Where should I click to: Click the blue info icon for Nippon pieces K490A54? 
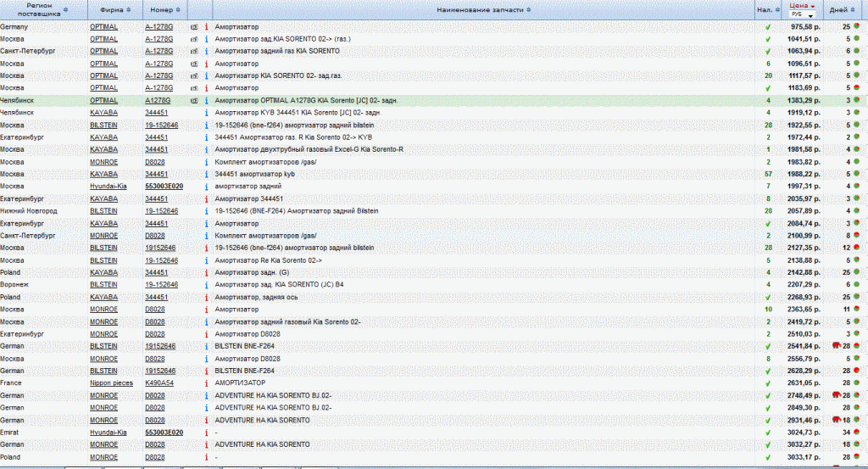(x=206, y=382)
